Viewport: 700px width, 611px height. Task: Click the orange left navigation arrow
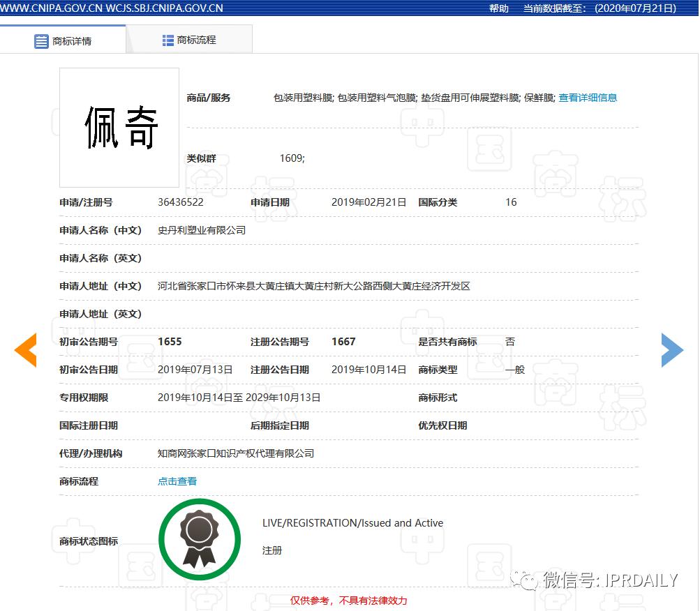coord(25,350)
